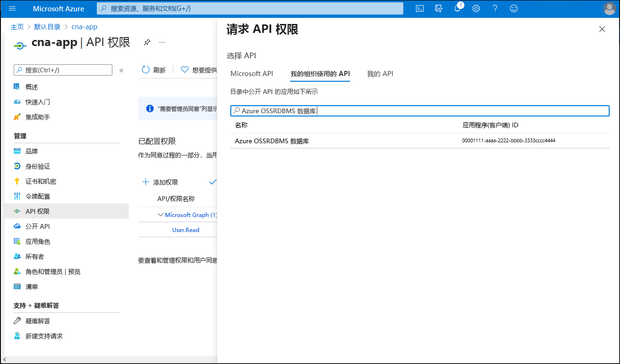620x364 pixels.
Task: Open the user account avatar
Action: click(x=610, y=8)
